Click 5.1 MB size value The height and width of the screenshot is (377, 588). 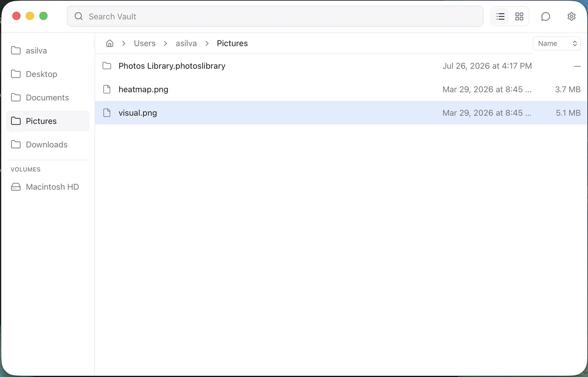click(568, 113)
